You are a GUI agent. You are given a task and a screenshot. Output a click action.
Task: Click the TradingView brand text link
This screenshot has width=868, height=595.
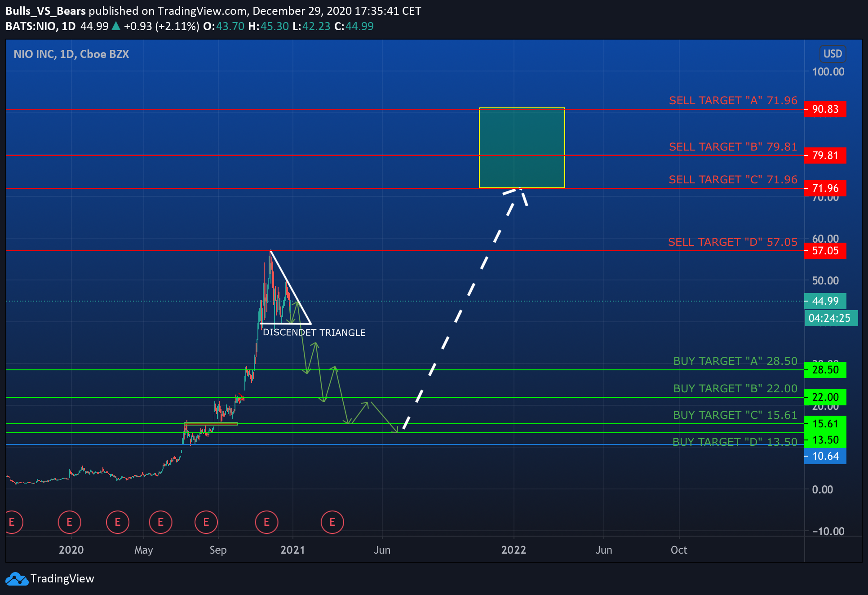62,579
